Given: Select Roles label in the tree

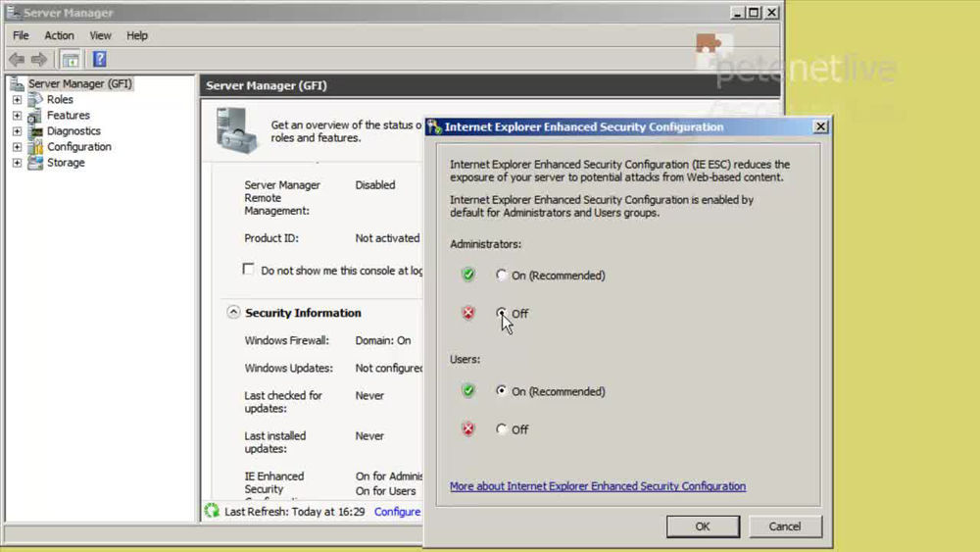Looking at the screenshot, I should [60, 99].
